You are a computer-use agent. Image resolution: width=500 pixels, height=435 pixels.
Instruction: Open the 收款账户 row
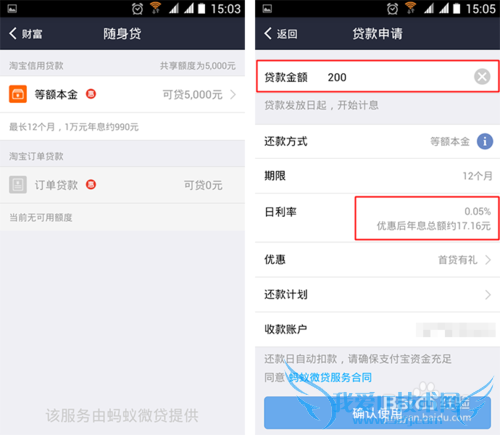[377, 329]
